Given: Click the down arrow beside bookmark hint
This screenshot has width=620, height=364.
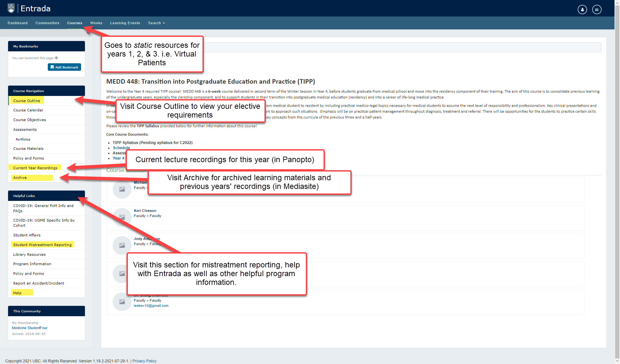Looking at the screenshot, I should click(x=57, y=58).
